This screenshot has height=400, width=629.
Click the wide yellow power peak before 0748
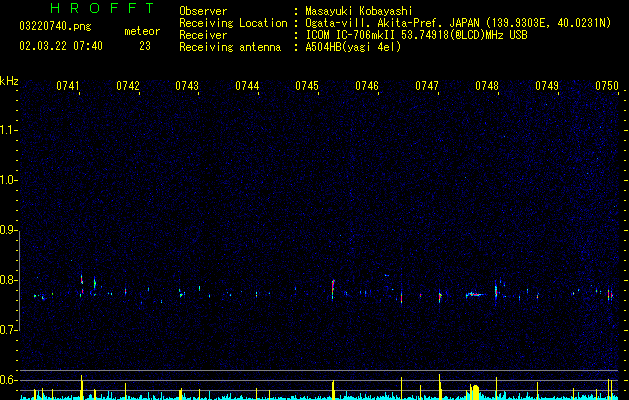[475, 392]
